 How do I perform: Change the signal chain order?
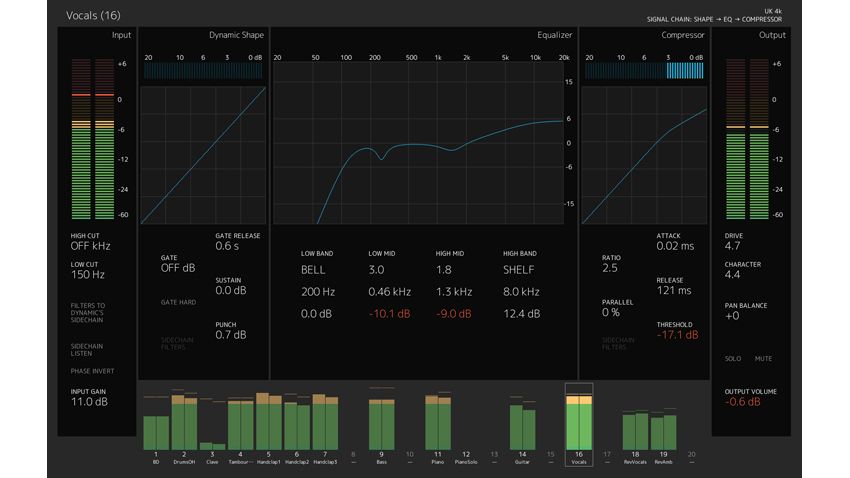[714, 20]
